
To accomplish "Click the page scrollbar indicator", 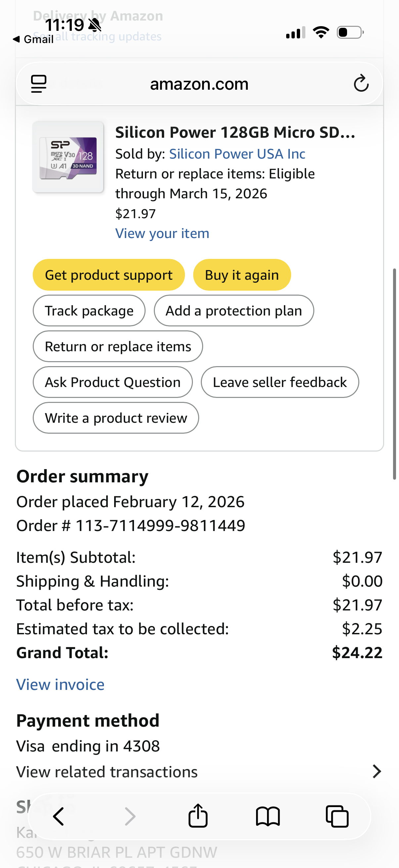I will pos(394,374).
